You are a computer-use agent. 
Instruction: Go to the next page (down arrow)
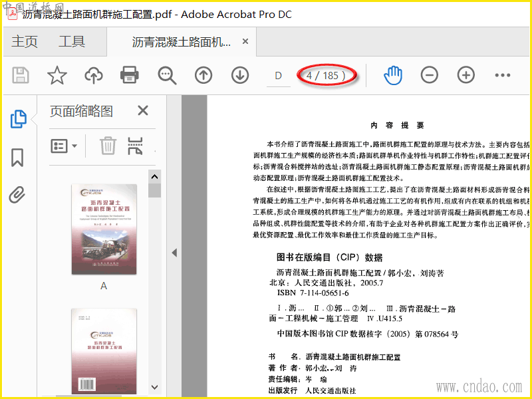click(x=240, y=75)
